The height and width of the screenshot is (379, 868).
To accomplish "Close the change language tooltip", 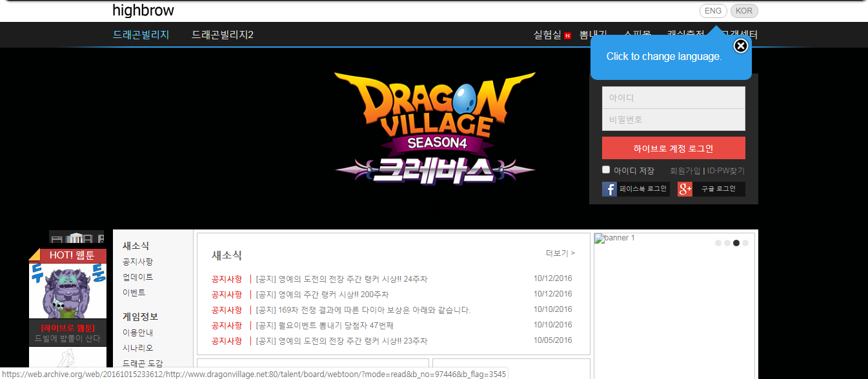I will [741, 46].
